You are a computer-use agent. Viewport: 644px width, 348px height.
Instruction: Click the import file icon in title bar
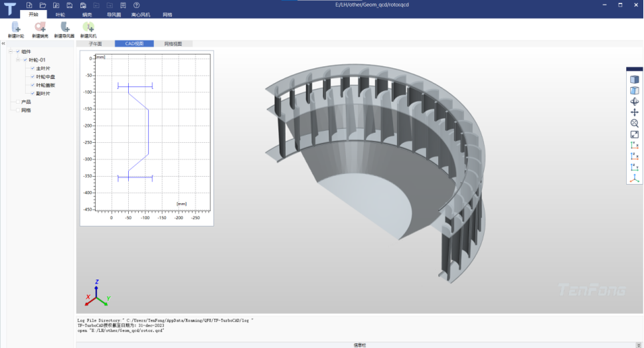coord(56,5)
